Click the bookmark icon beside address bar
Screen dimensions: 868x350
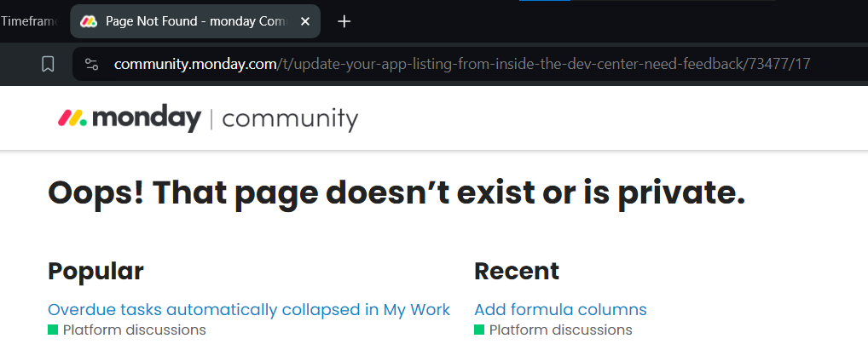click(48, 65)
